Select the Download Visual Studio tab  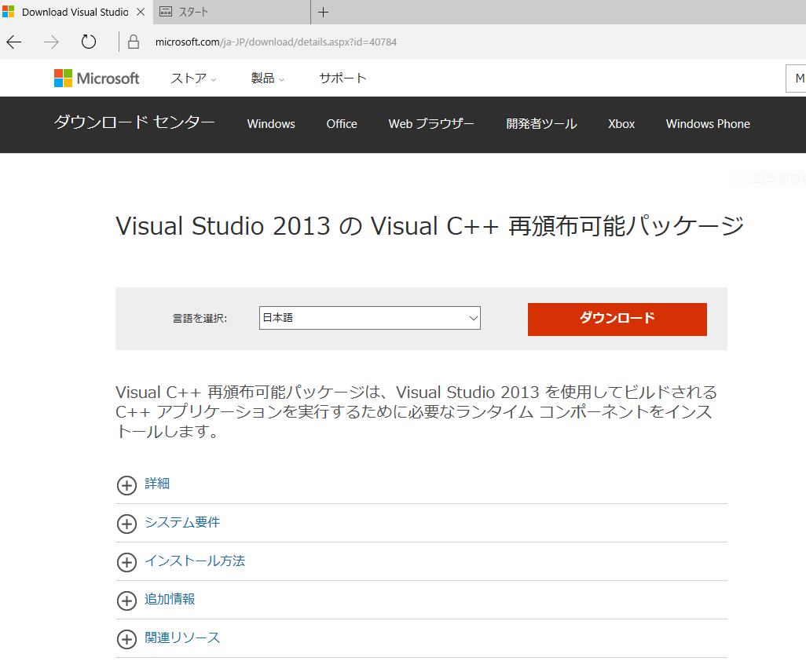76,12
